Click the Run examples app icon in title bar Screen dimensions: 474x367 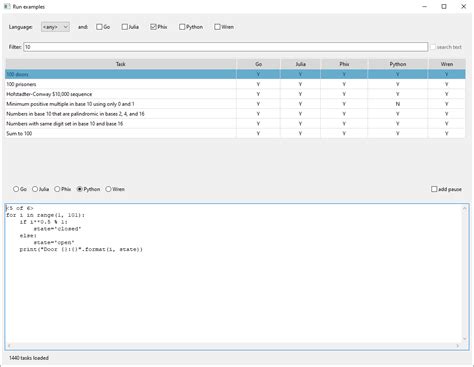[7, 6]
